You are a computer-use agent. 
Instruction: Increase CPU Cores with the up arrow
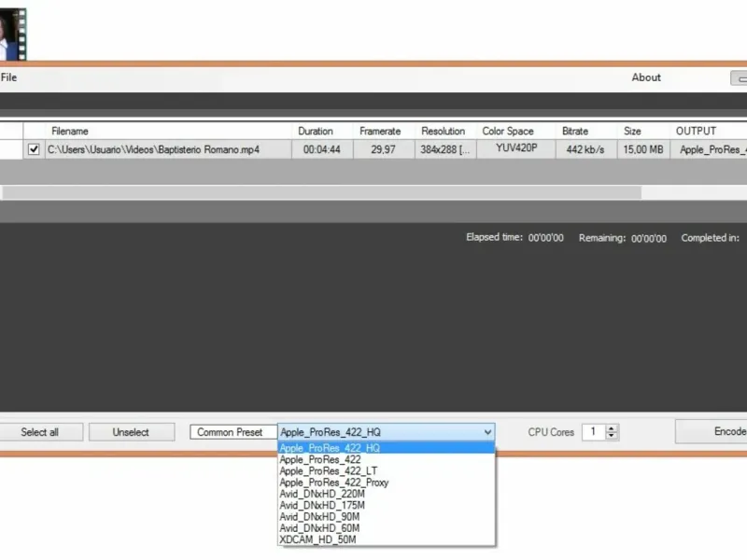pyautogui.click(x=612, y=428)
